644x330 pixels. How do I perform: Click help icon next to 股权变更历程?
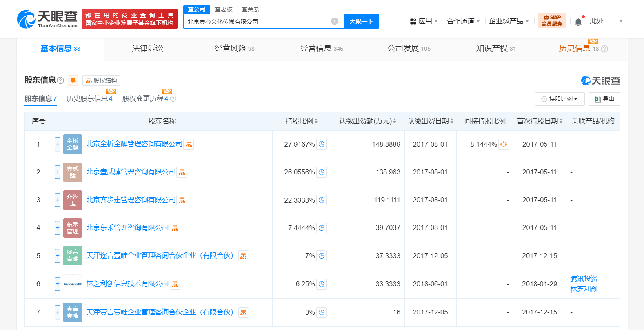pyautogui.click(x=173, y=98)
